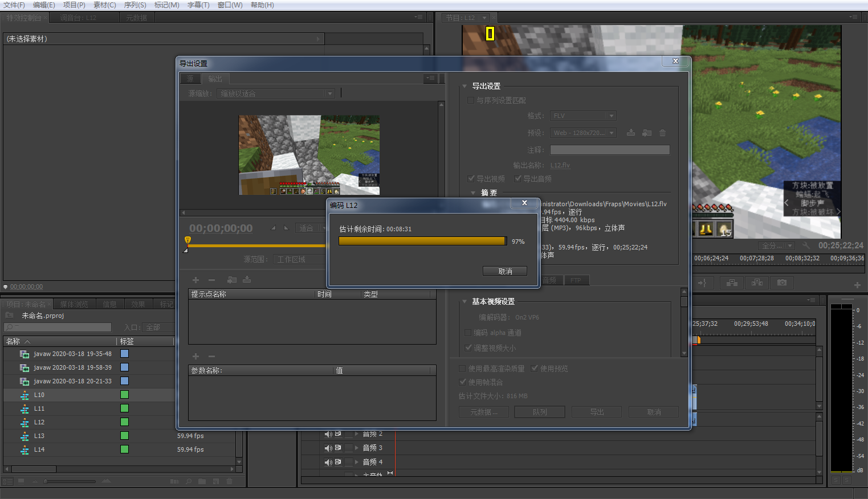
Task: Toggle Export Audio checkbox
Action: 518,178
